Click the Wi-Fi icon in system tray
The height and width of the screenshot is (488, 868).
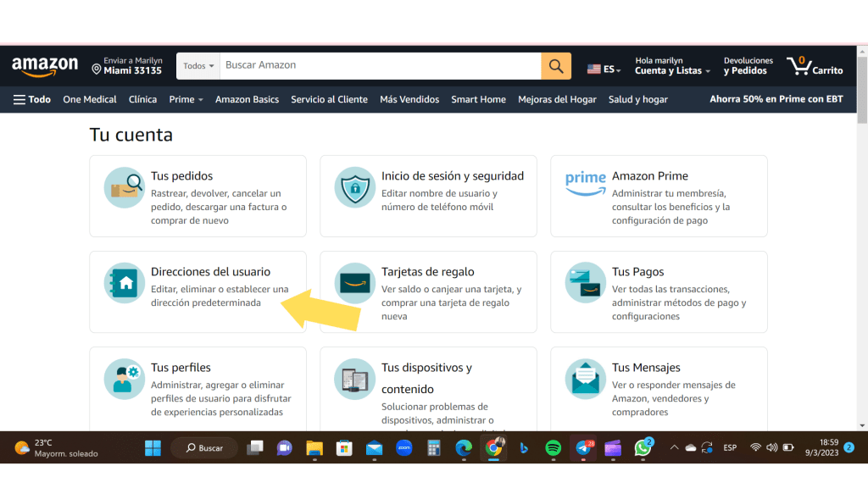tap(755, 447)
